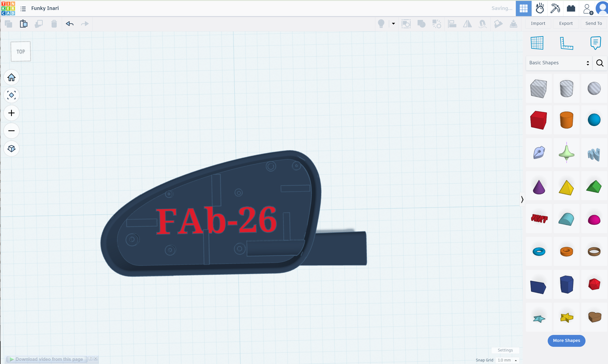
Task: Select the Workplane tool
Action: tap(537, 43)
